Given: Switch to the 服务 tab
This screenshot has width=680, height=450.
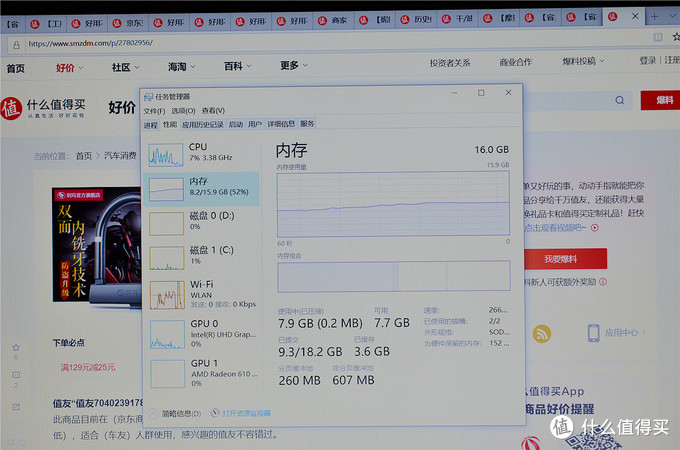Looking at the screenshot, I should (x=307, y=124).
